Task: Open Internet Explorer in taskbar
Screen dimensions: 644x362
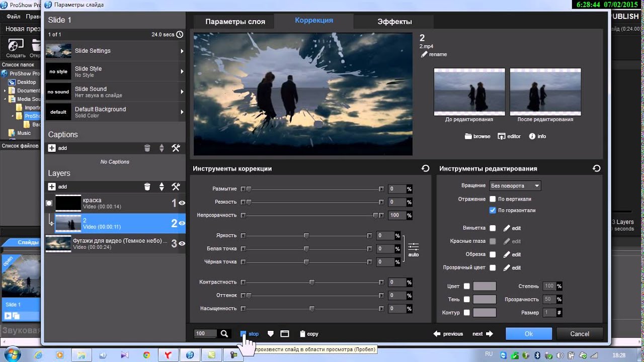Action: tap(38, 355)
